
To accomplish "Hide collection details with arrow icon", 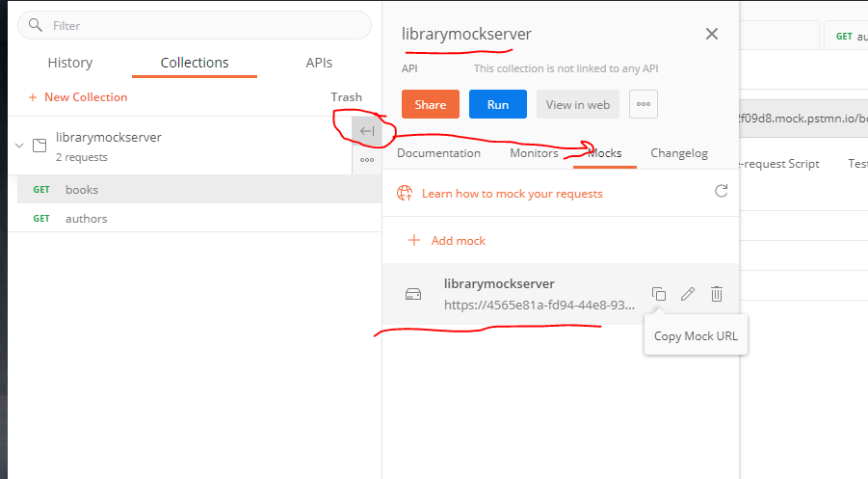I will [367, 131].
